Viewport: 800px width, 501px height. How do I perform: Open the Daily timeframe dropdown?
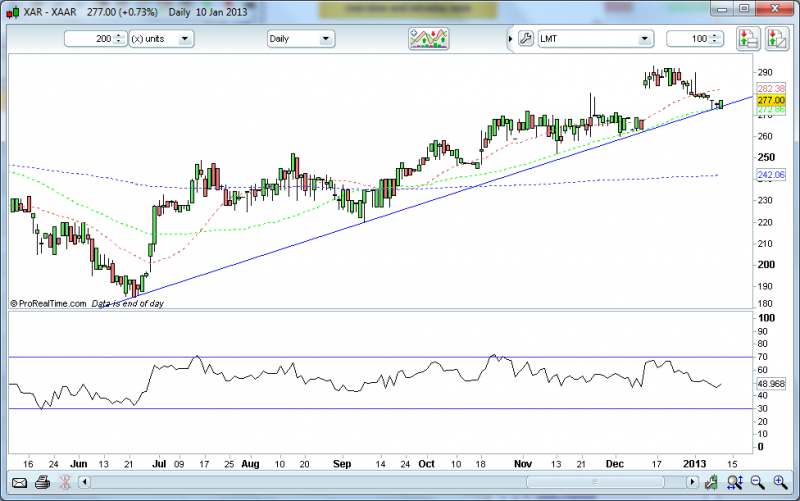point(300,39)
